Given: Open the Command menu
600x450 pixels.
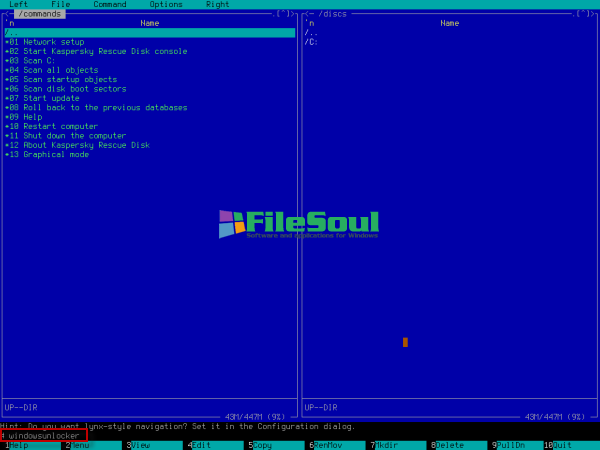Looking at the screenshot, I should click(x=109, y=5).
